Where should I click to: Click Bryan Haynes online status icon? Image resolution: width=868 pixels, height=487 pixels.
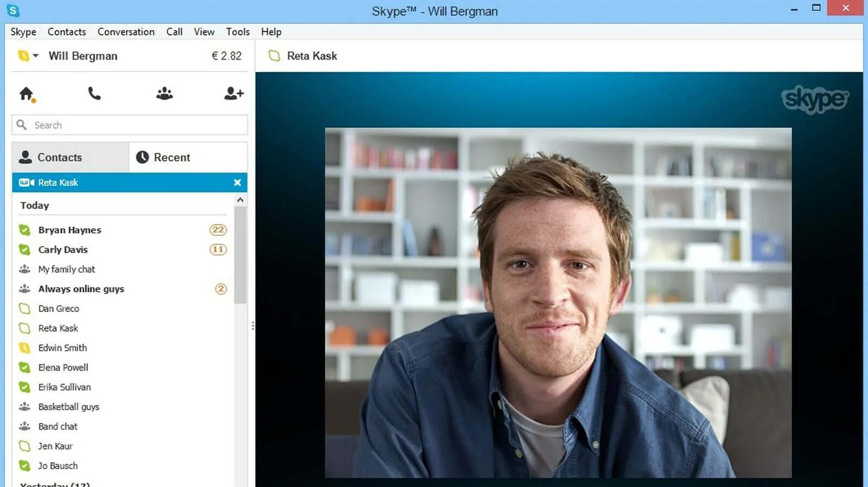[24, 230]
